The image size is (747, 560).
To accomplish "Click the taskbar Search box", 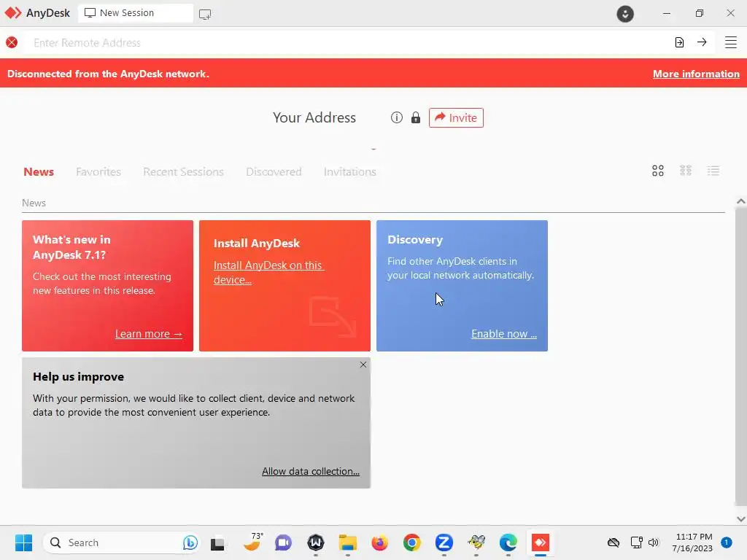I will [120, 542].
